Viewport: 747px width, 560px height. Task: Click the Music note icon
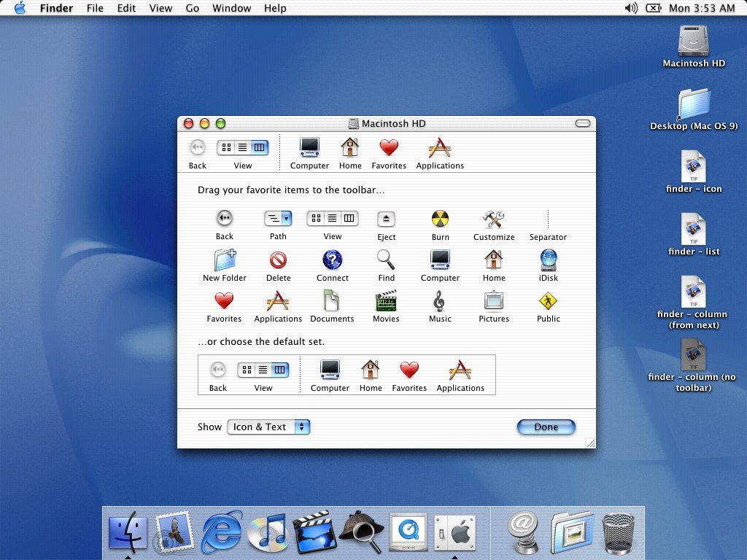pyautogui.click(x=439, y=300)
